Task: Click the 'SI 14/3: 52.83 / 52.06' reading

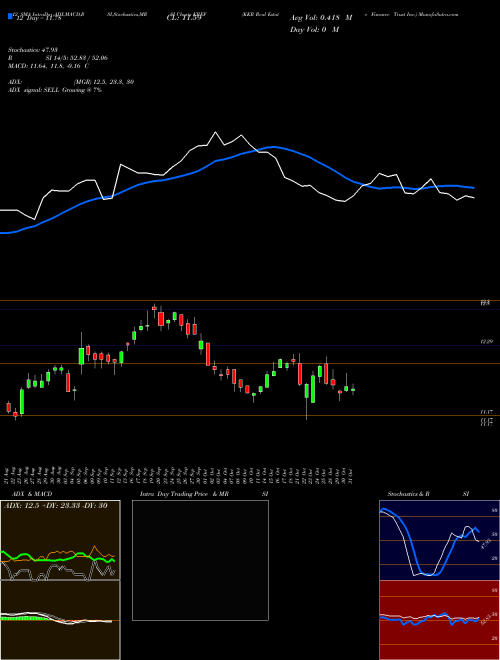Action: click(77, 58)
